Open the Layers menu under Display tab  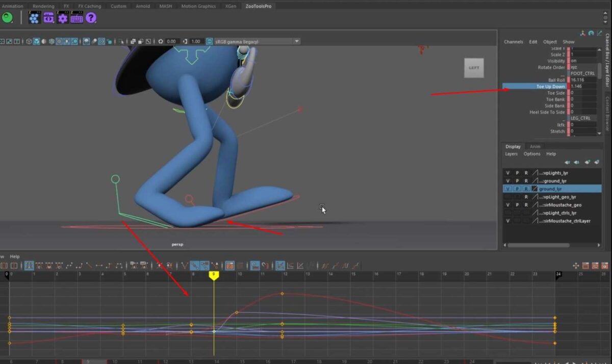(513, 153)
